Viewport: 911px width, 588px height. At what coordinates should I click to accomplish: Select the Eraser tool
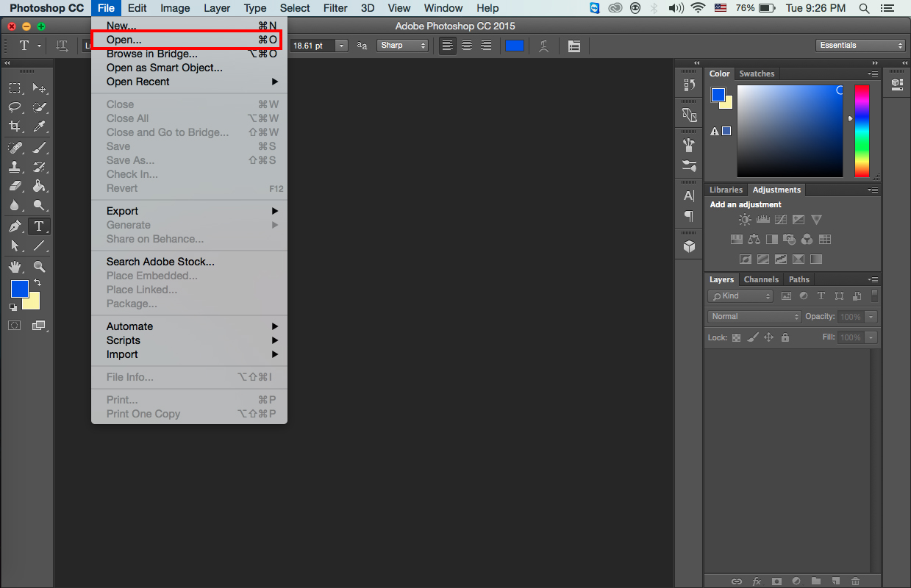[x=15, y=186]
